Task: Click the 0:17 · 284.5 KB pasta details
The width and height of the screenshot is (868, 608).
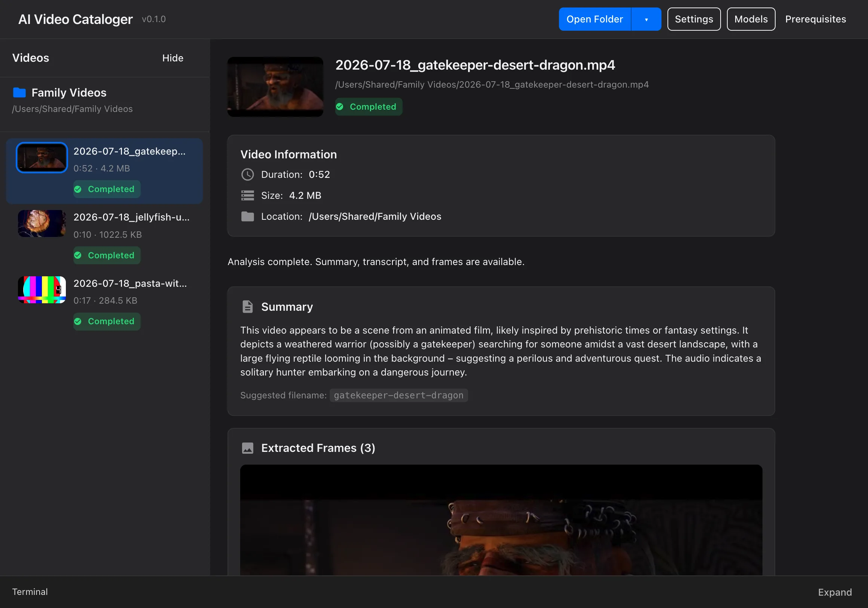Action: 105,300
